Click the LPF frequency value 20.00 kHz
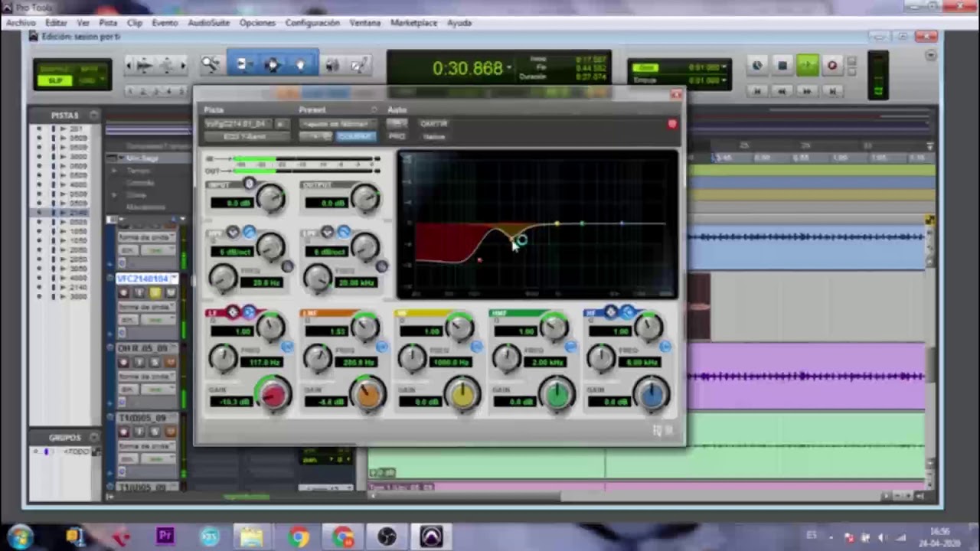Viewport: 980px width, 551px height. [x=358, y=282]
